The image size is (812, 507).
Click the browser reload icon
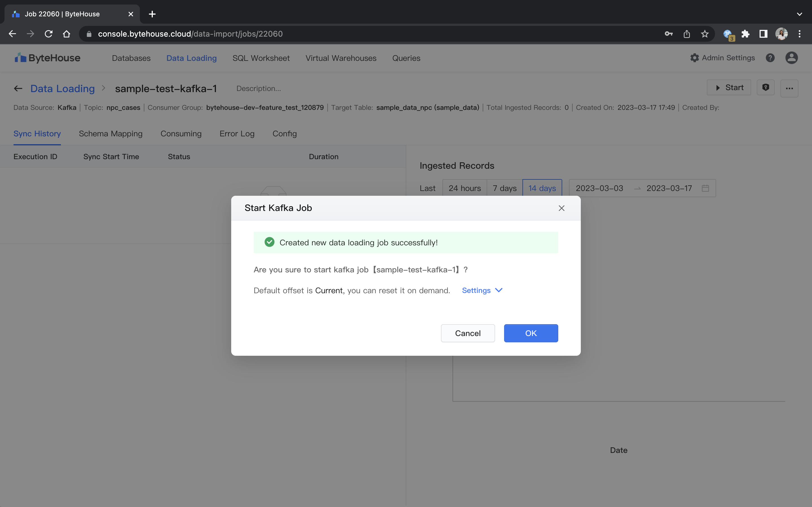[49, 34]
